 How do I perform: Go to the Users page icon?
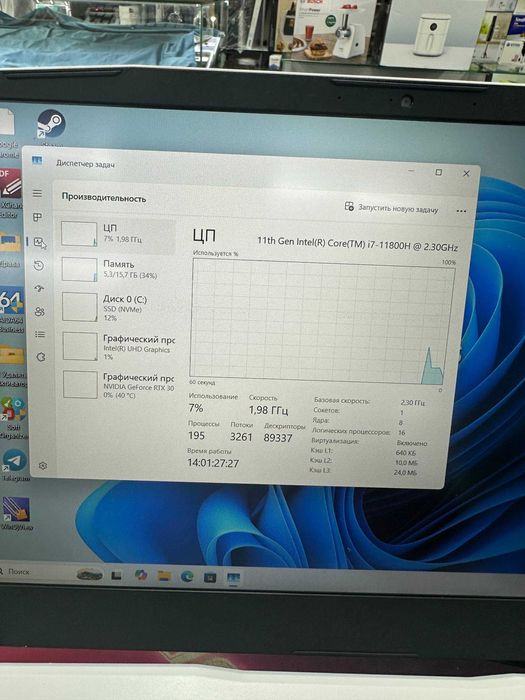pos(40,311)
